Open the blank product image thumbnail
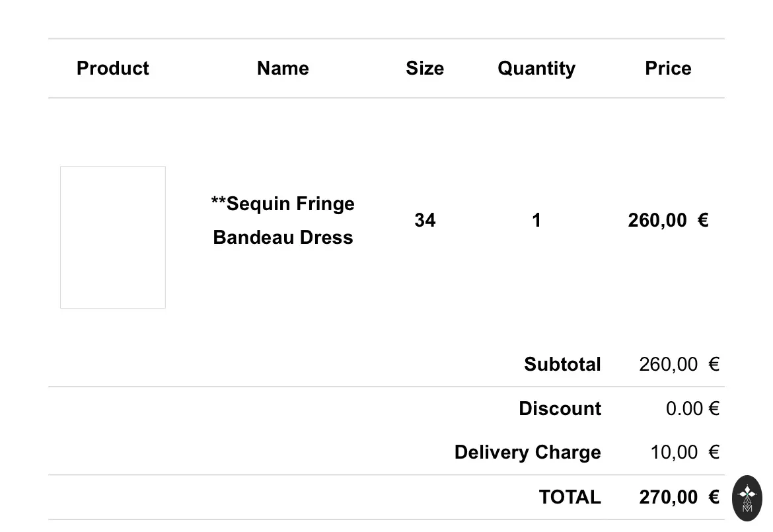 pos(113,237)
